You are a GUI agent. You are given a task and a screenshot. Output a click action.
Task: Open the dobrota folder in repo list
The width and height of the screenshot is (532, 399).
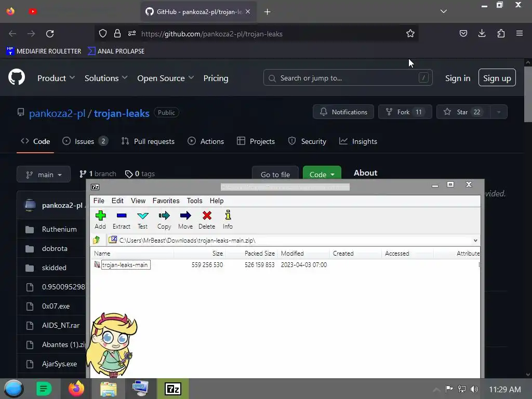click(x=55, y=249)
